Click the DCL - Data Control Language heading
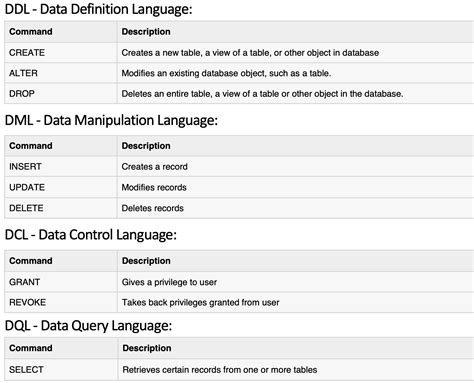This screenshot has height=383, width=474. tap(91, 235)
